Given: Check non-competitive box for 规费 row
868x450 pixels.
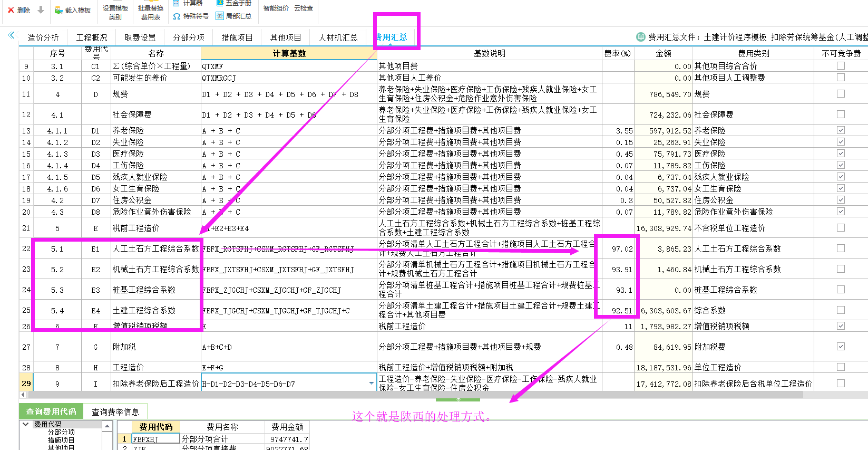Looking at the screenshot, I should point(841,94).
